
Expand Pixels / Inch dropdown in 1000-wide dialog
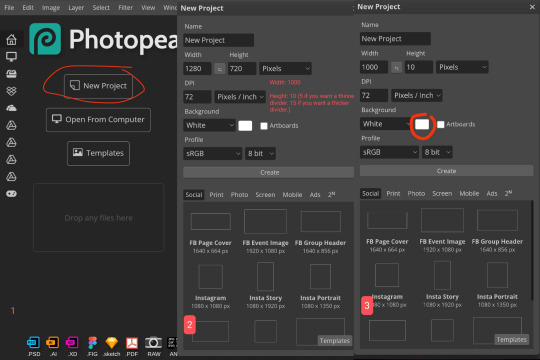tap(417, 95)
